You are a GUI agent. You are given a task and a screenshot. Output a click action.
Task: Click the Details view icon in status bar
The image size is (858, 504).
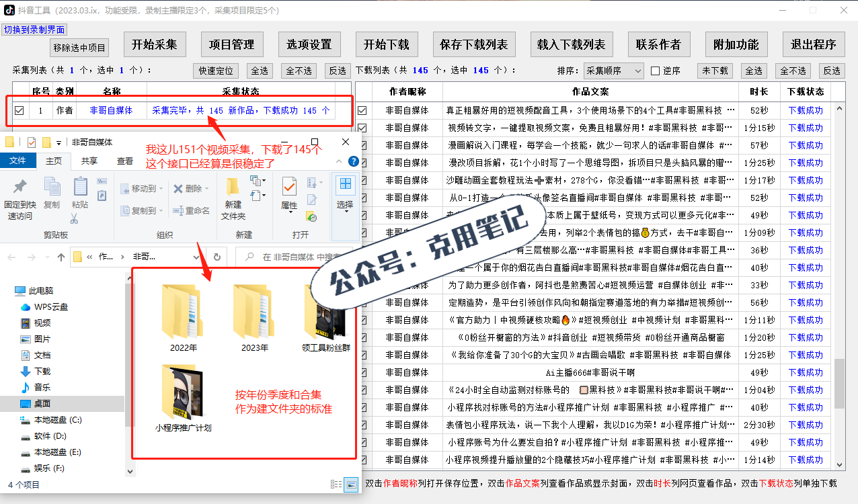point(336,484)
